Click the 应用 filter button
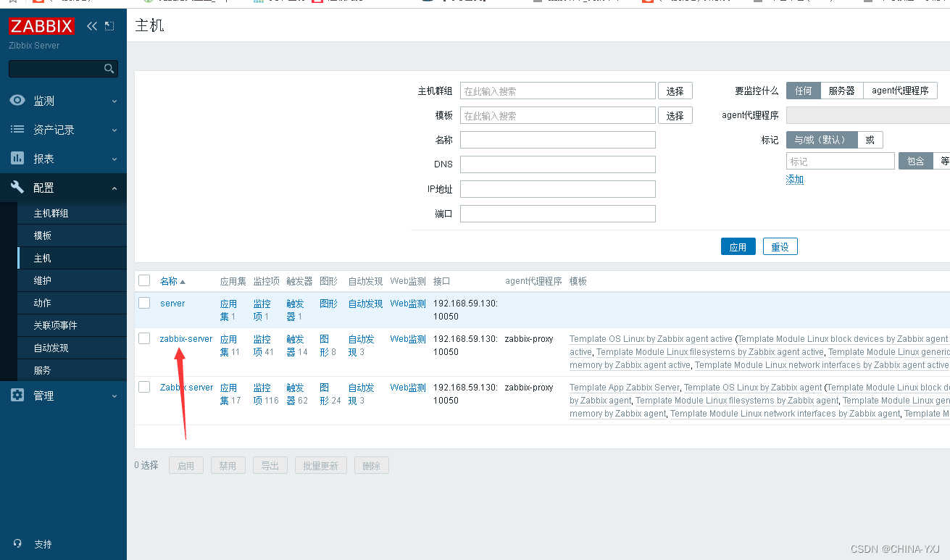The image size is (950, 560). point(738,247)
